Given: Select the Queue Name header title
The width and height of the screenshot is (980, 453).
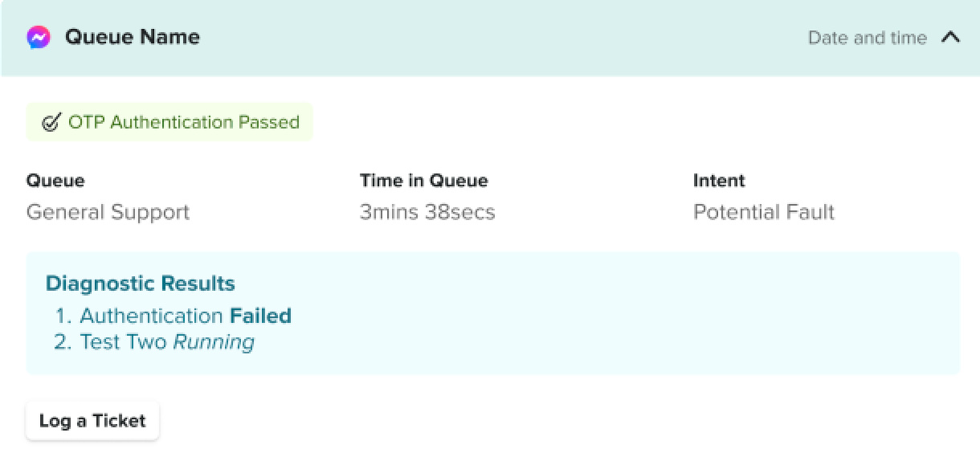Looking at the screenshot, I should tap(133, 37).
